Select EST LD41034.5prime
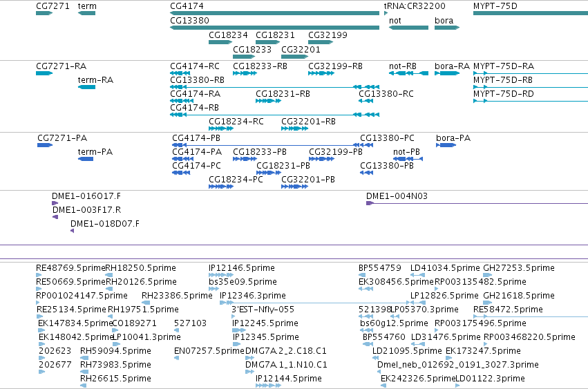 [x=417, y=274]
